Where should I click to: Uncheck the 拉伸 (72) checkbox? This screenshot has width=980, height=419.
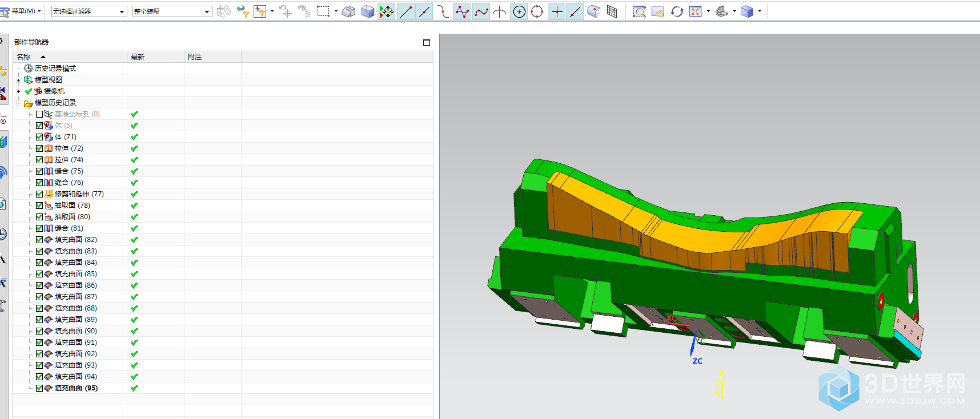[x=39, y=148]
